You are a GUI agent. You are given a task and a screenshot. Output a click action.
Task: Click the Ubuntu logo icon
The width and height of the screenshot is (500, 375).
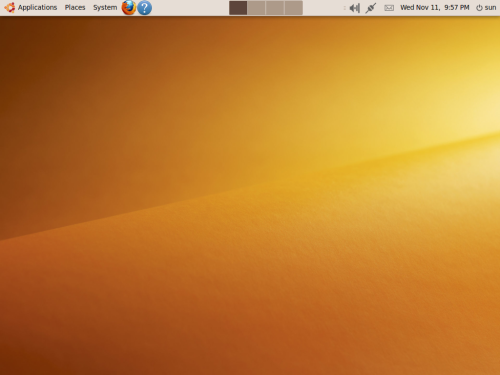[9, 7]
